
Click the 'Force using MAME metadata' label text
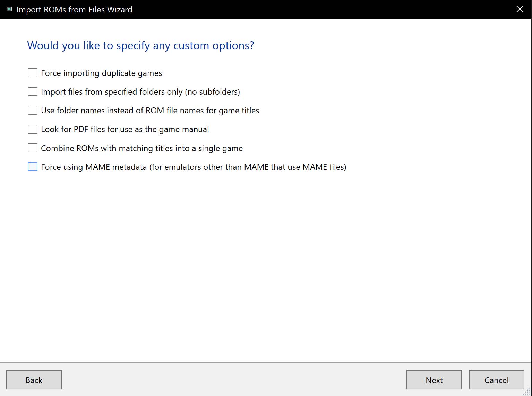click(193, 167)
